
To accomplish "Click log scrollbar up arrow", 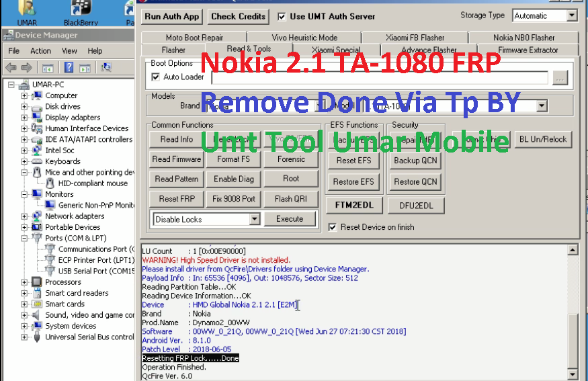I will pyautogui.click(x=573, y=250).
